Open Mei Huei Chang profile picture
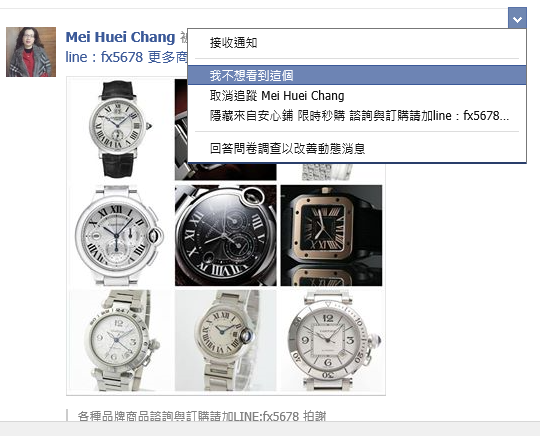Screen dimensions: 540x436 point(31,52)
